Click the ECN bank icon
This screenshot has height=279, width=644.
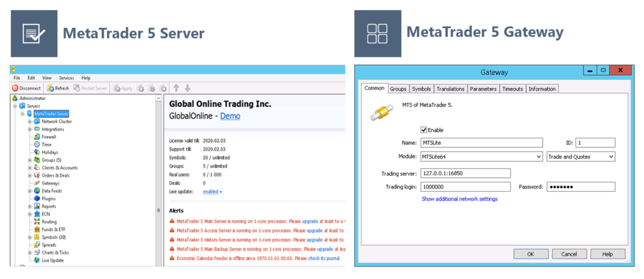click(x=37, y=214)
